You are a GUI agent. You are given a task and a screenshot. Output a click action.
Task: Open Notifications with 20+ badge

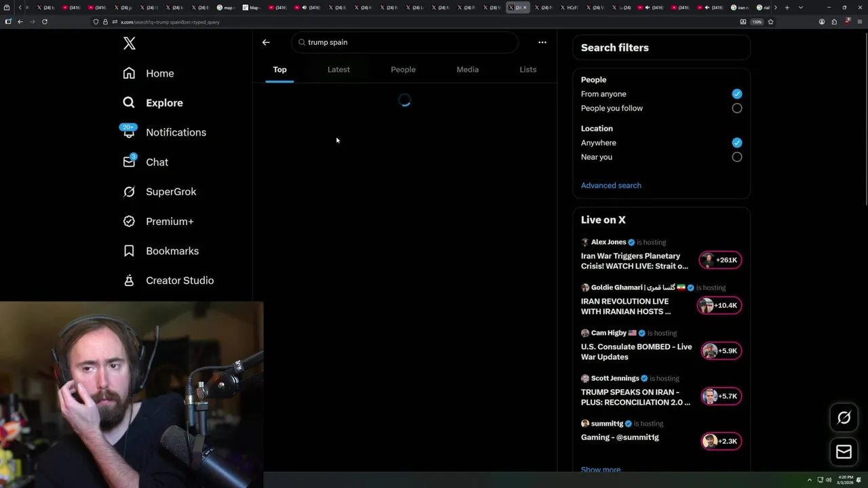tap(163, 132)
